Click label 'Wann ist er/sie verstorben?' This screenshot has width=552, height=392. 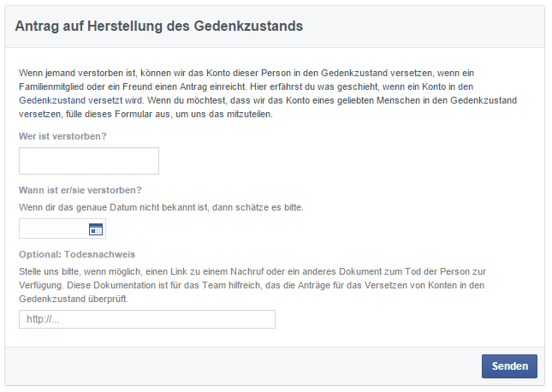pyautogui.click(x=80, y=190)
